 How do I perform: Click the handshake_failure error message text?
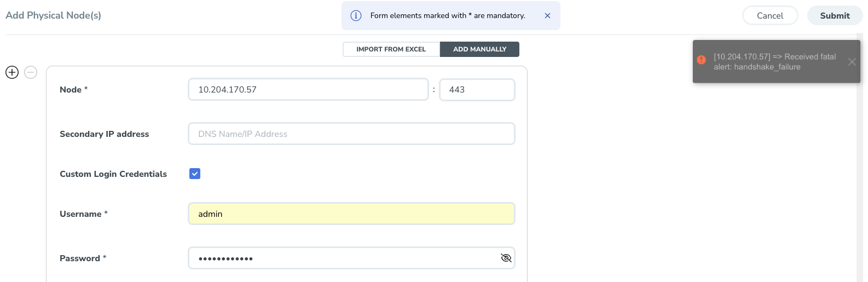[x=774, y=62]
